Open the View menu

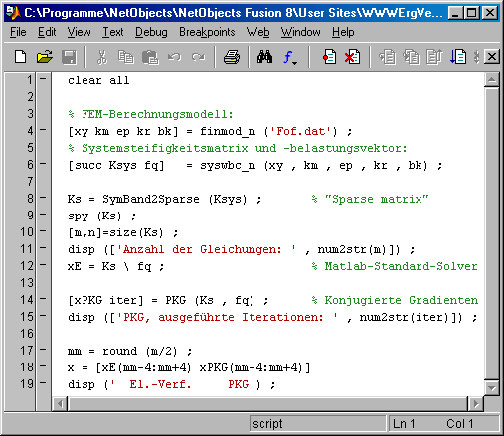(x=79, y=32)
